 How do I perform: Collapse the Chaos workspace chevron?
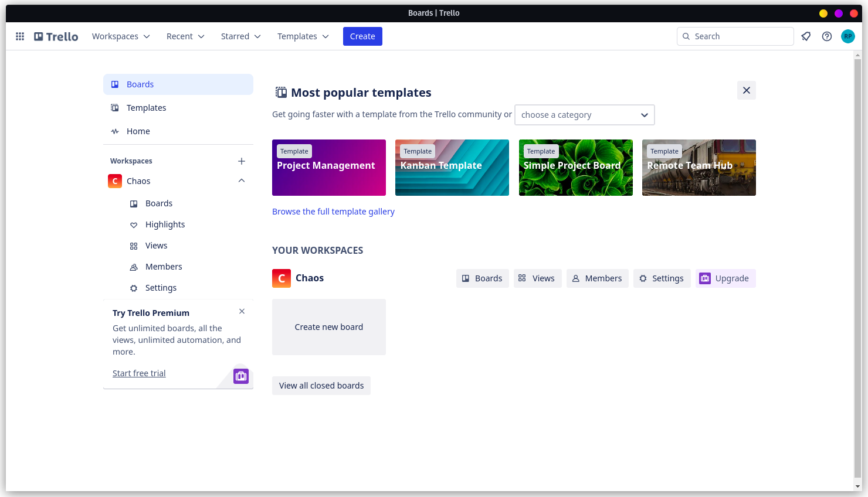tap(242, 181)
